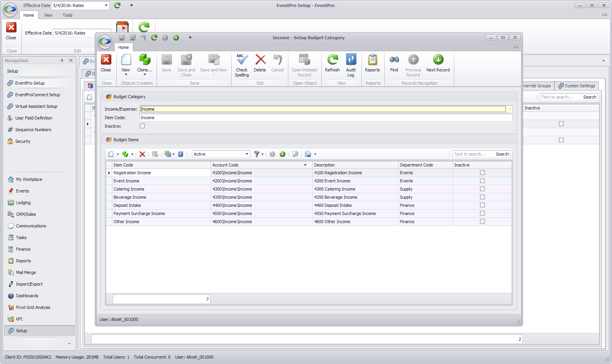Screen dimensions: 612x364
Task: Toggle Inactive for Registration Income row
Action: pos(482,173)
